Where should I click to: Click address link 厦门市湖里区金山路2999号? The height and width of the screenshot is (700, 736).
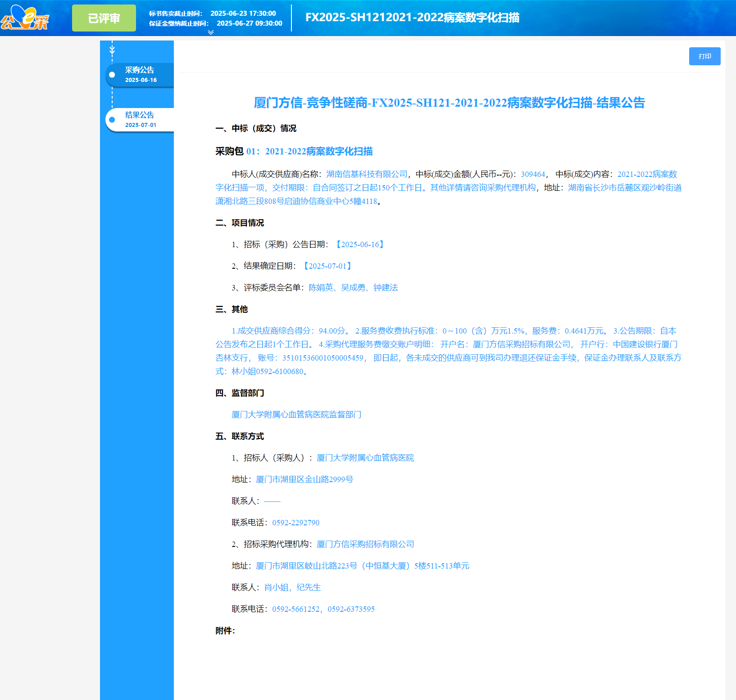click(x=304, y=479)
